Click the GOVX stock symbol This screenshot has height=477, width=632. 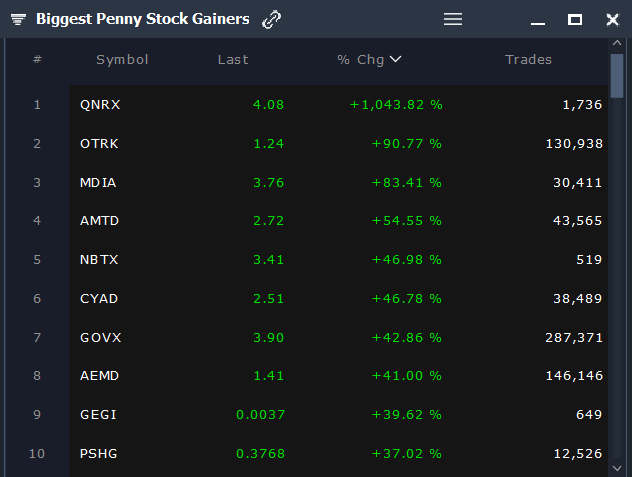click(101, 337)
